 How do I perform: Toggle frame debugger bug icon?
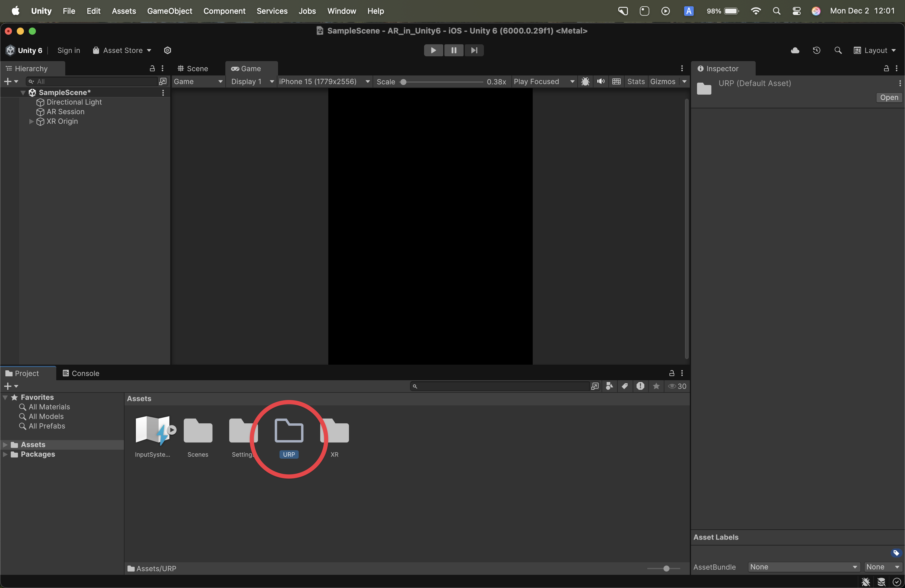coord(585,81)
